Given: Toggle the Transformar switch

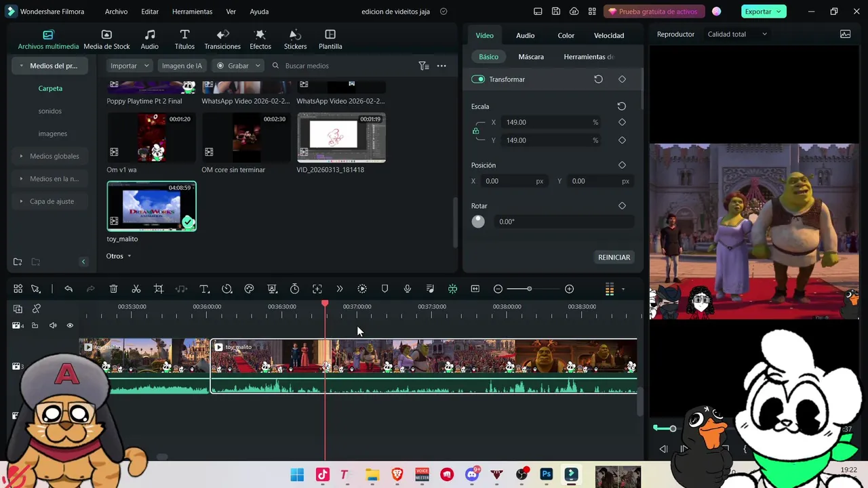Looking at the screenshot, I should pos(478,79).
